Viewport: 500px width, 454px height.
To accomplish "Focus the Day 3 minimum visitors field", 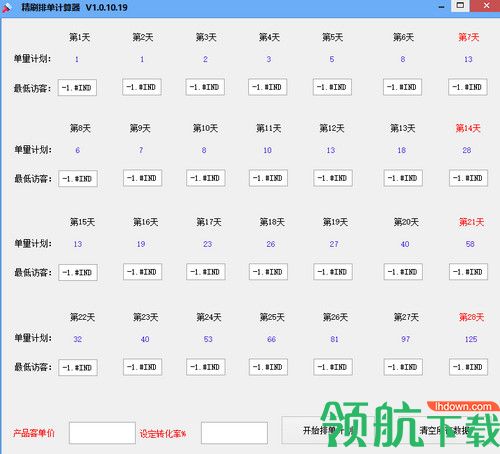I will [205, 87].
